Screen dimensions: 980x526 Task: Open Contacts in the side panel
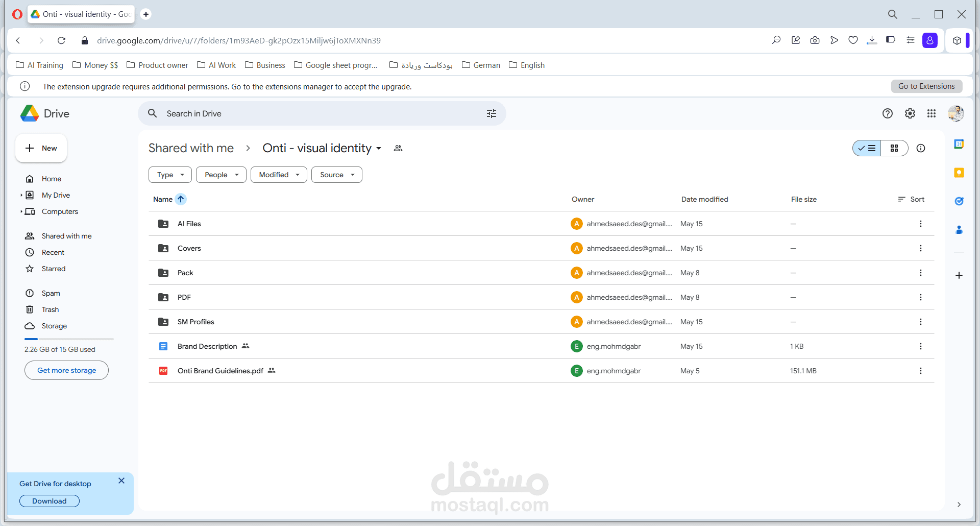959,230
